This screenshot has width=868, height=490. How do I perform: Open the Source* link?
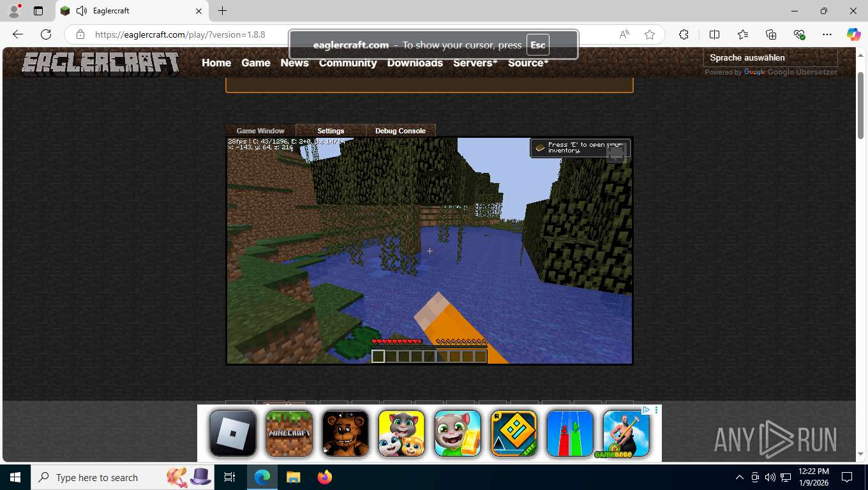(x=528, y=63)
